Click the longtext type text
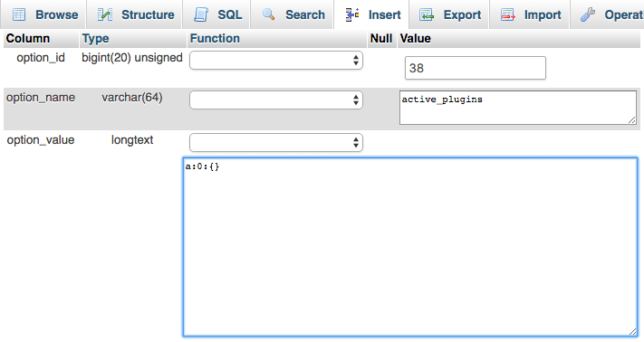 pos(132,140)
